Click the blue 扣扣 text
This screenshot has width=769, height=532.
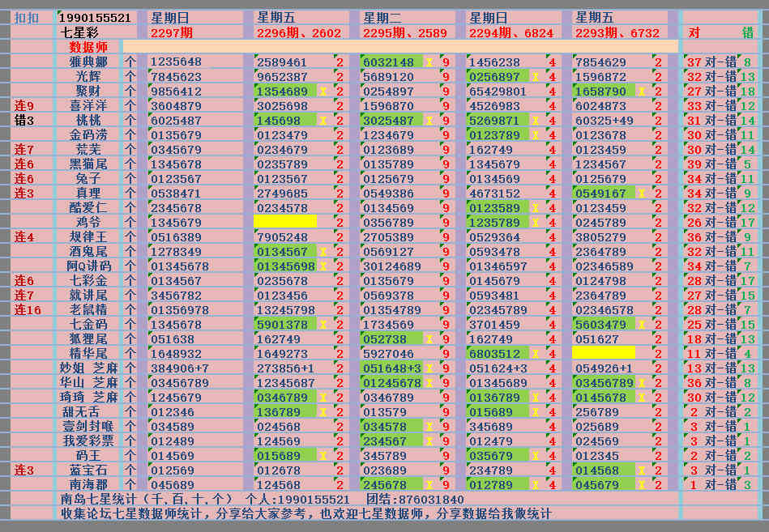pos(26,18)
